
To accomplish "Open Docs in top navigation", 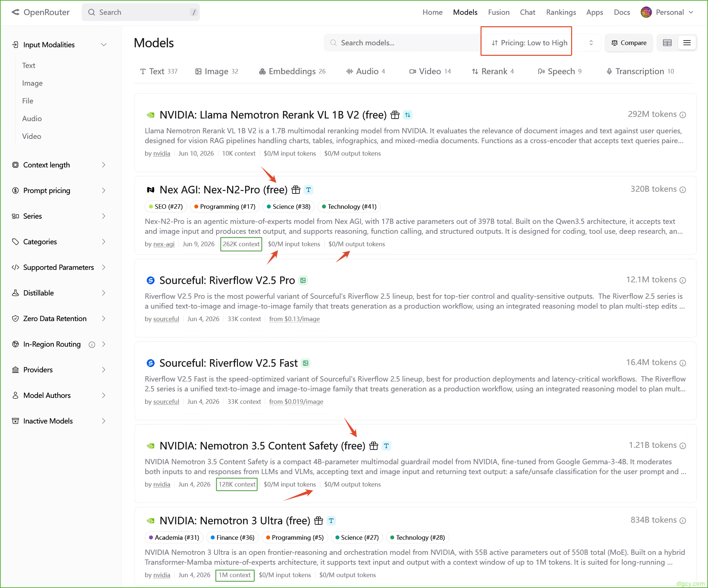I will 622,12.
